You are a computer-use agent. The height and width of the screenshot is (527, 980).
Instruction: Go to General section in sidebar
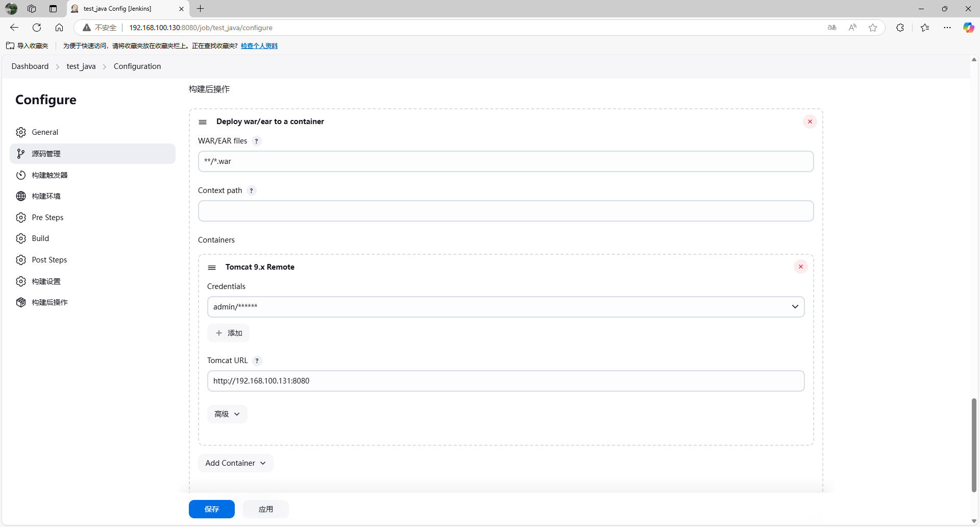pos(45,132)
